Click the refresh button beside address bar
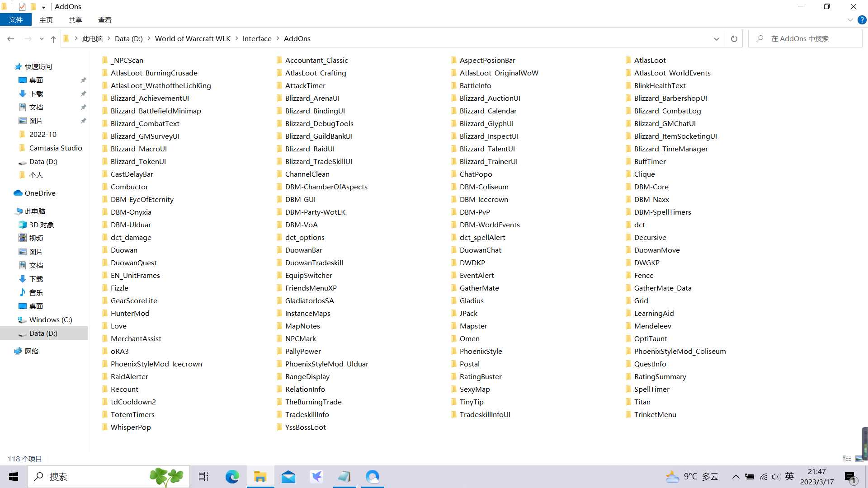Viewport: 868px width, 488px height. pos(734,39)
